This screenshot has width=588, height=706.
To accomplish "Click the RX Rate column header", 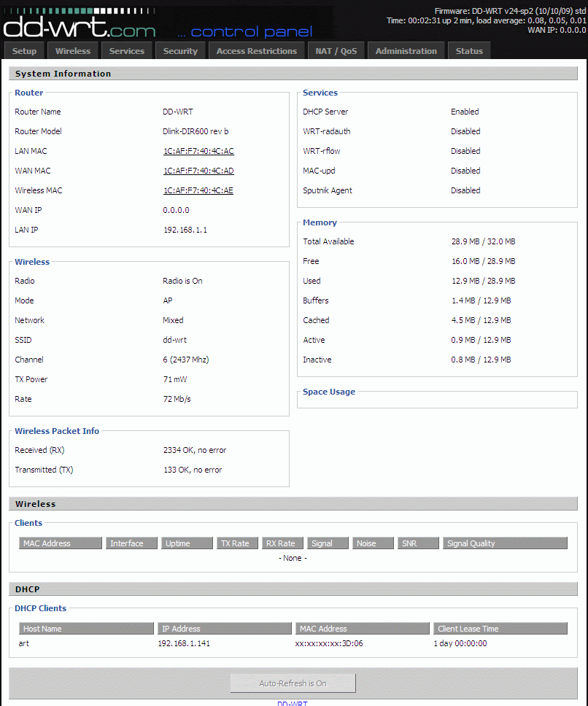I will click(x=282, y=543).
